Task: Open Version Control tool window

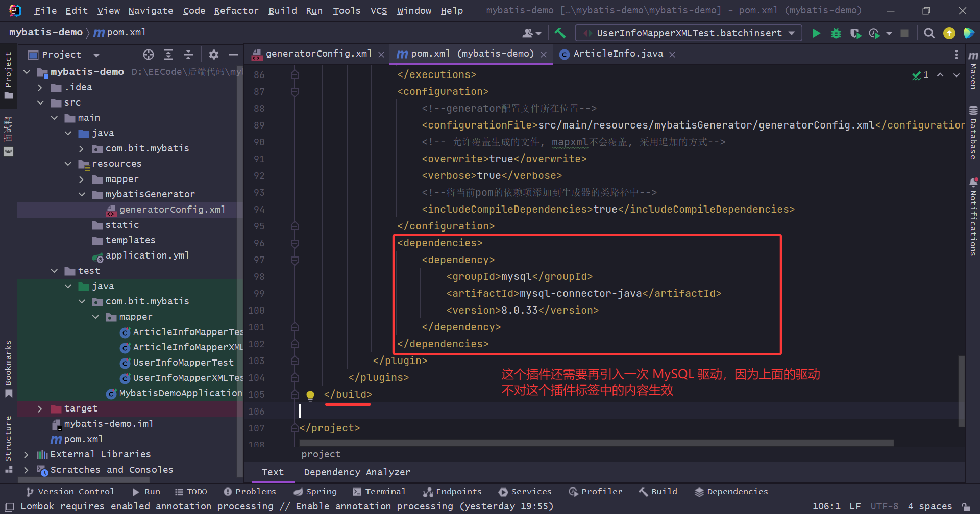Action: point(70,492)
